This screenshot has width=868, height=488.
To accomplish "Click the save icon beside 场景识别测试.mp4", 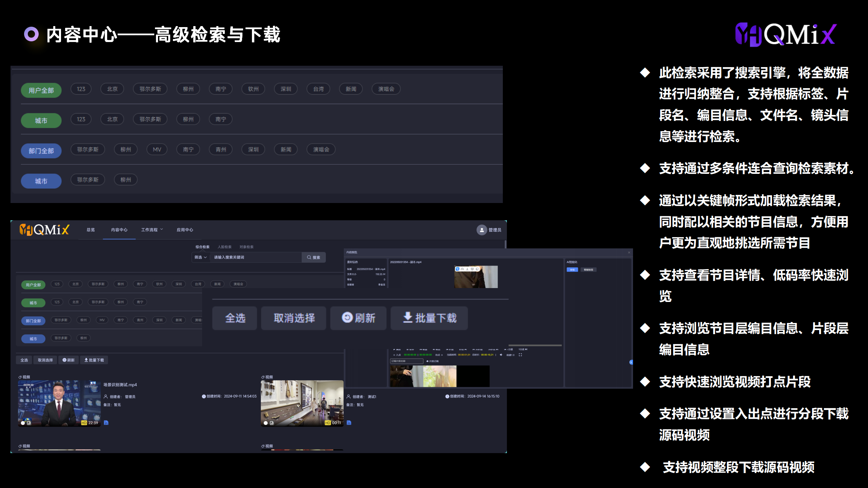I will [106, 423].
